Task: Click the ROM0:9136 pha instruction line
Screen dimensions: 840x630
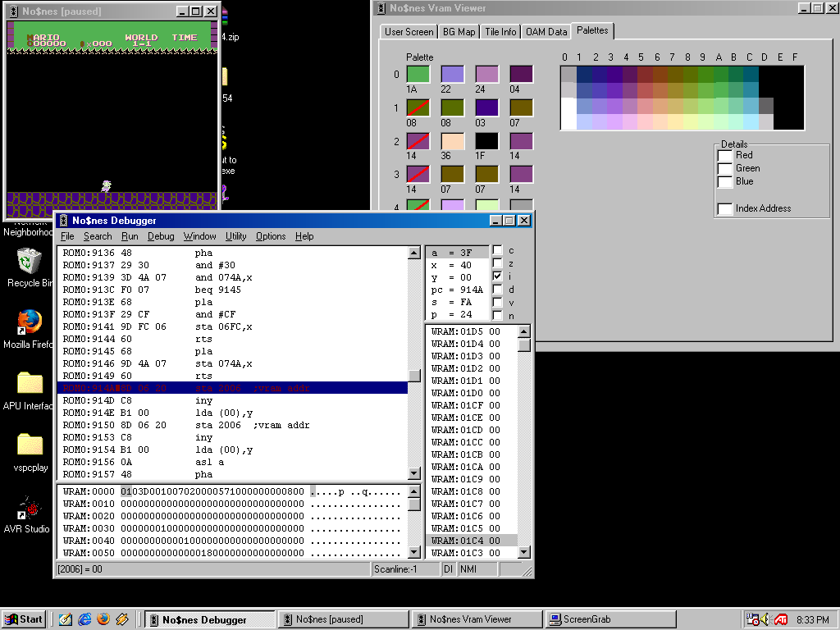Action: click(x=232, y=253)
